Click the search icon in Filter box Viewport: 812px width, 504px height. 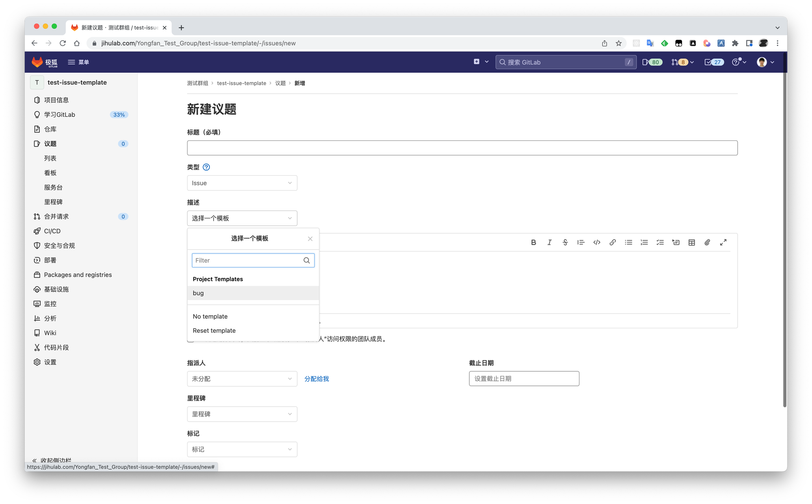(x=307, y=261)
